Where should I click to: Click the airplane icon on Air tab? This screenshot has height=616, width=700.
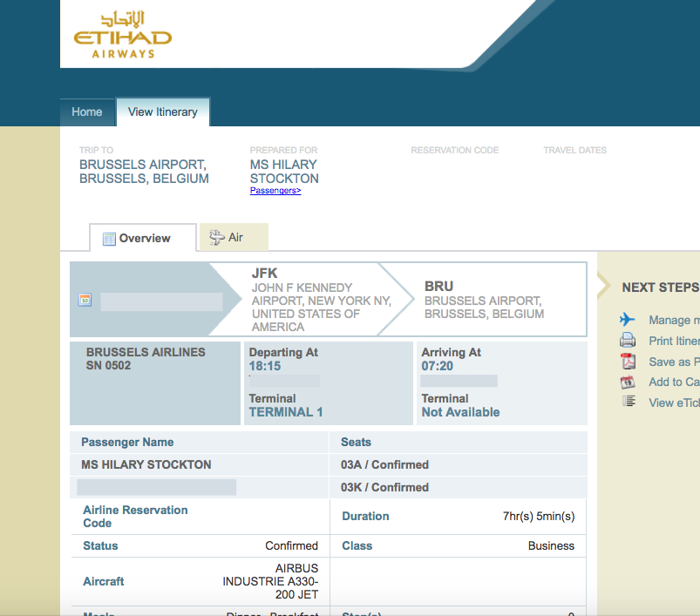coord(217,237)
